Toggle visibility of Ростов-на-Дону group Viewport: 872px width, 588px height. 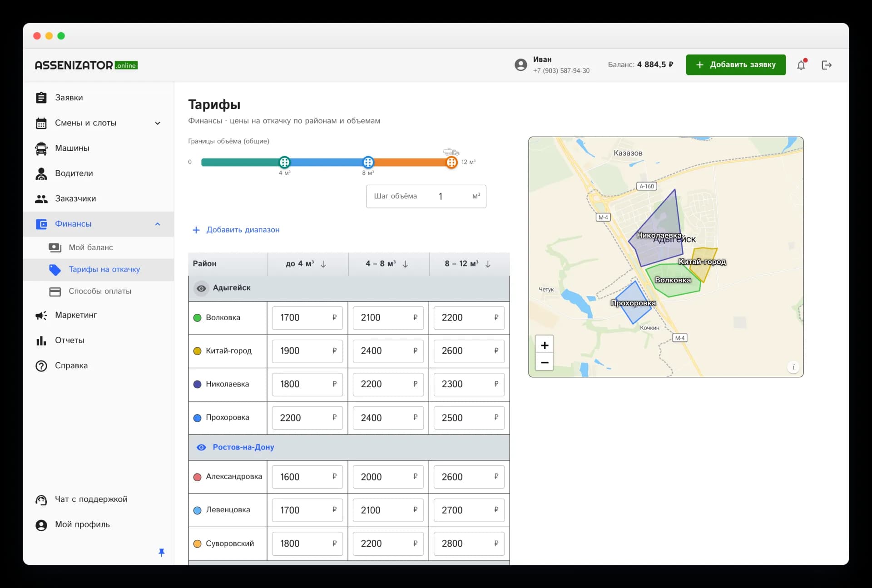201,447
